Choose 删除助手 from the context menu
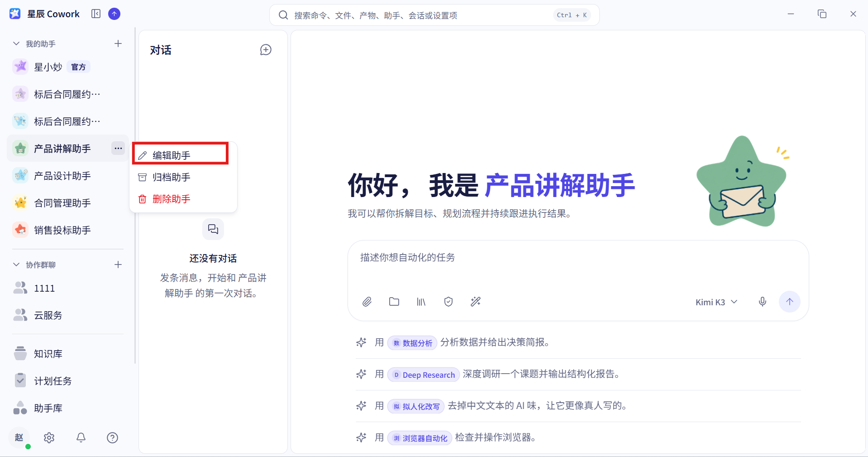This screenshot has height=457, width=868. [x=183, y=199]
